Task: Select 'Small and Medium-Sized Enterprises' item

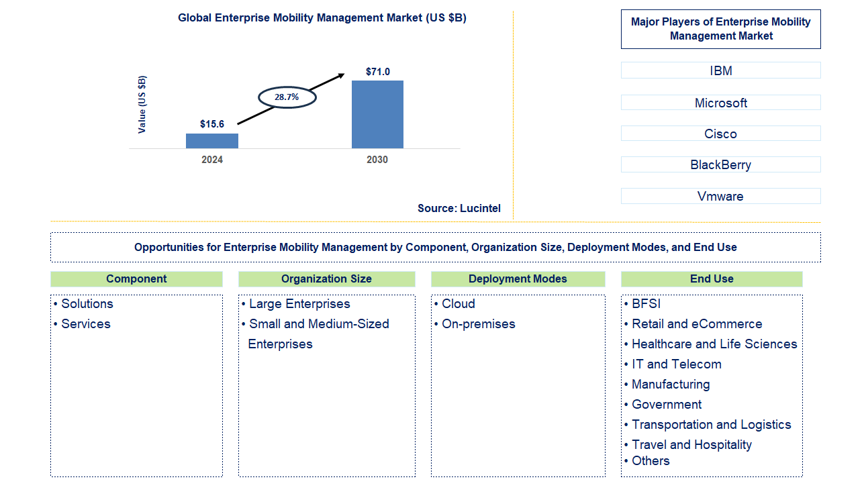Action: tap(316, 334)
